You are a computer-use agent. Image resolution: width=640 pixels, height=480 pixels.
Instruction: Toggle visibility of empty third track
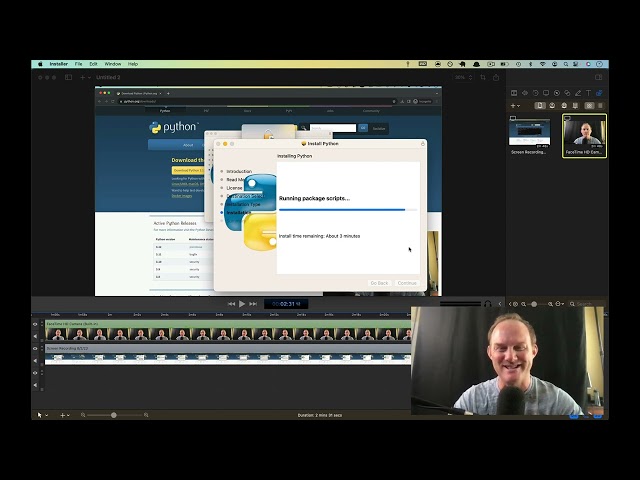[x=35, y=373]
